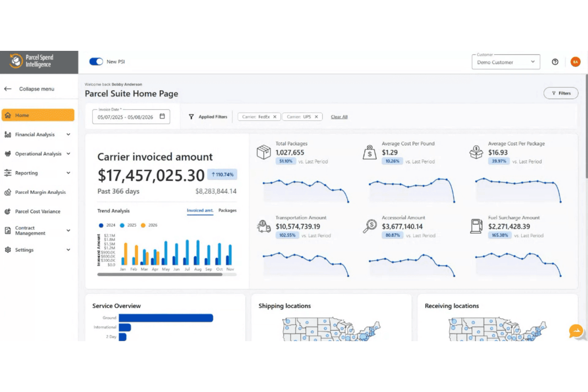The width and height of the screenshot is (588, 392).
Task: Click the Filters button
Action: [561, 93]
